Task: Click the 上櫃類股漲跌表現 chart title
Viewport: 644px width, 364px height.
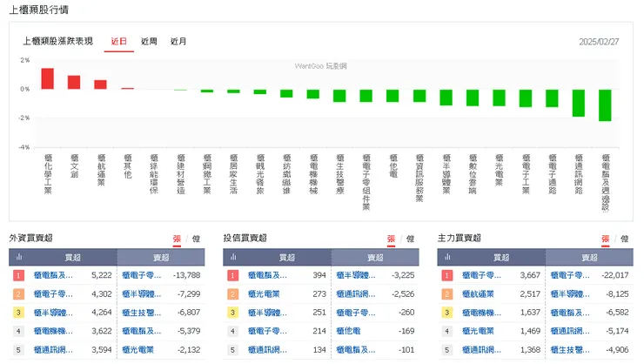Action: point(58,41)
